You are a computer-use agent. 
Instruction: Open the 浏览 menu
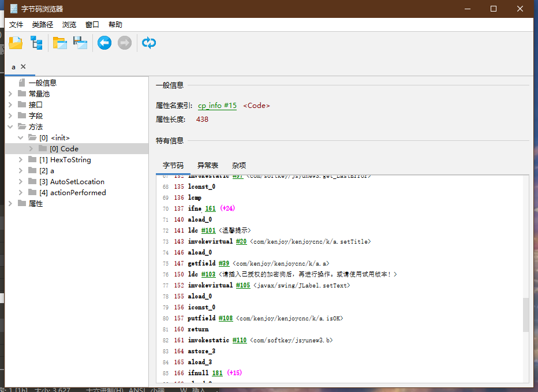point(69,25)
